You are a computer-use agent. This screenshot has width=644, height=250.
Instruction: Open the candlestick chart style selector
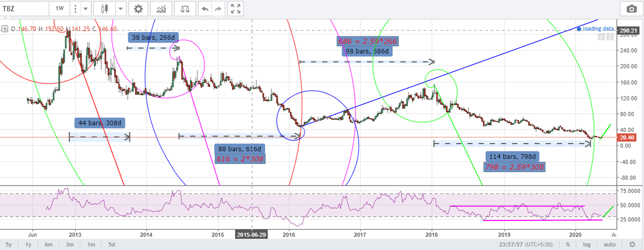point(104,9)
